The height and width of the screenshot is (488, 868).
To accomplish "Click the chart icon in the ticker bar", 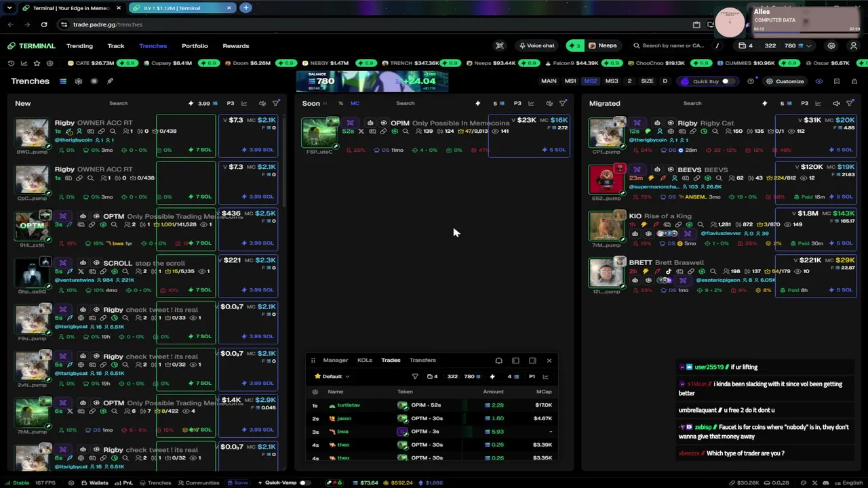I will point(24,63).
